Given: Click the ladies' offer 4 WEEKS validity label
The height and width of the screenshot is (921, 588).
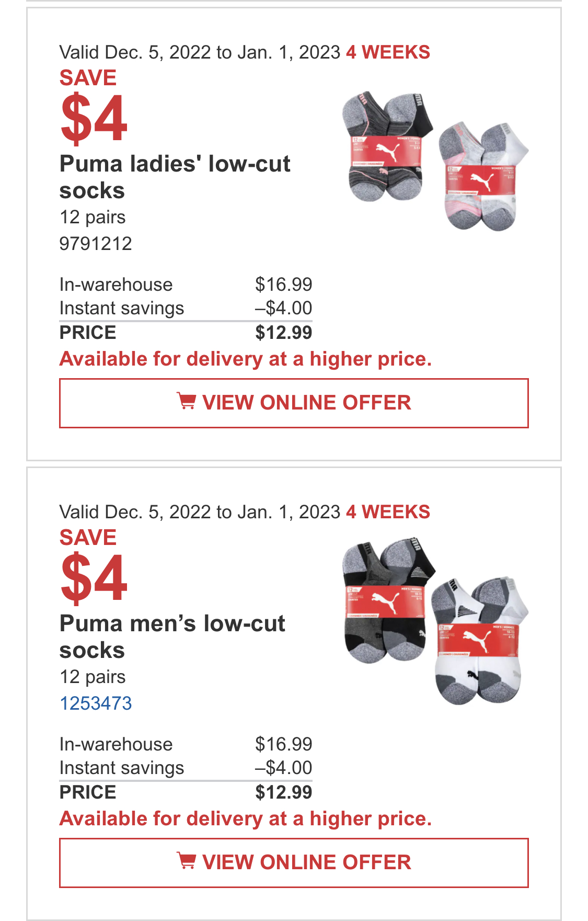Looking at the screenshot, I should (x=388, y=52).
